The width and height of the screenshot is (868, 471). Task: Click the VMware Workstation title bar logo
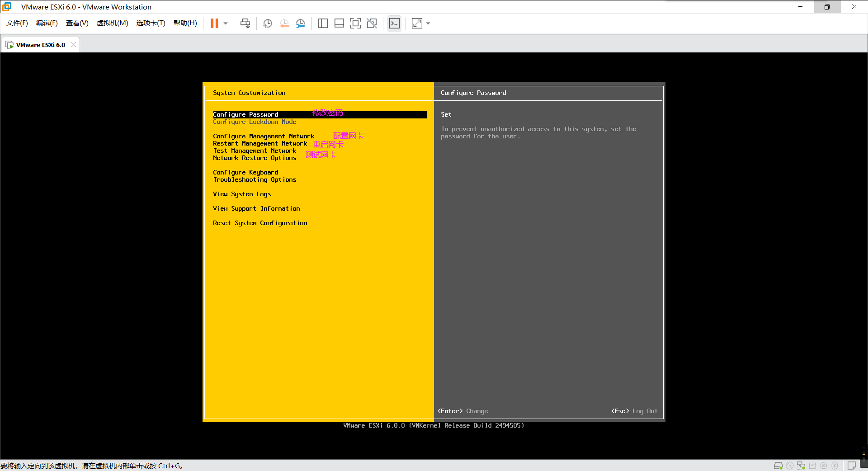tap(7, 7)
